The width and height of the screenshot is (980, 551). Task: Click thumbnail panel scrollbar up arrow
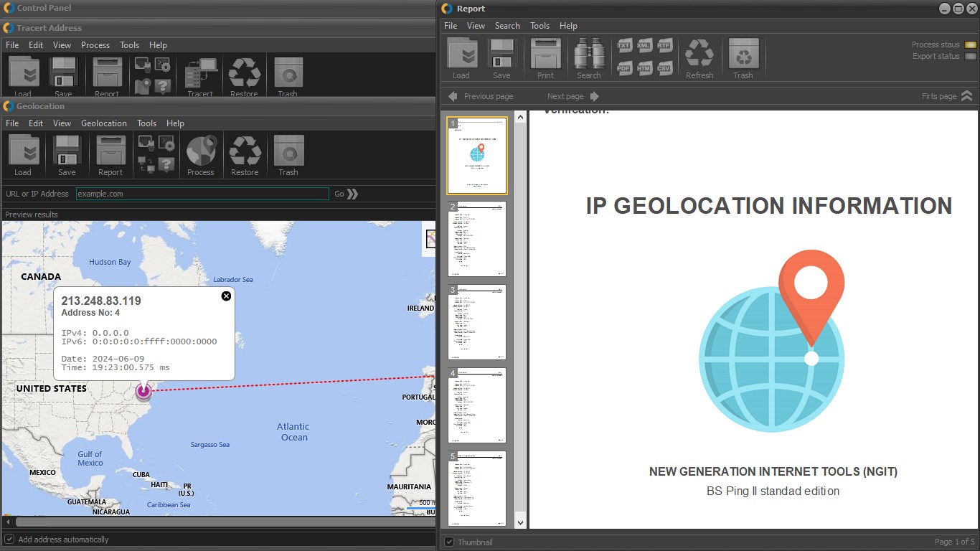[x=521, y=116]
